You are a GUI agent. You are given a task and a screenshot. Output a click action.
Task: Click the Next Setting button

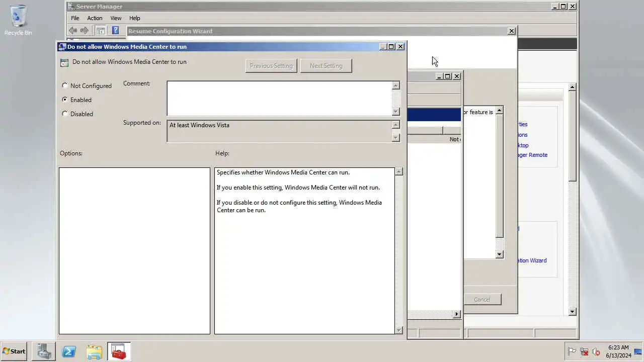tap(326, 66)
